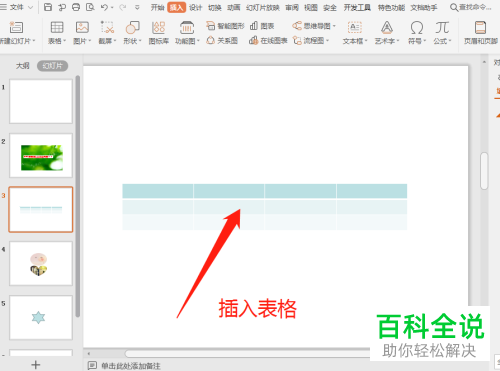Click the 页眉和页脚 header and footer icon
The height and width of the screenshot is (371, 500).
coord(480,27)
